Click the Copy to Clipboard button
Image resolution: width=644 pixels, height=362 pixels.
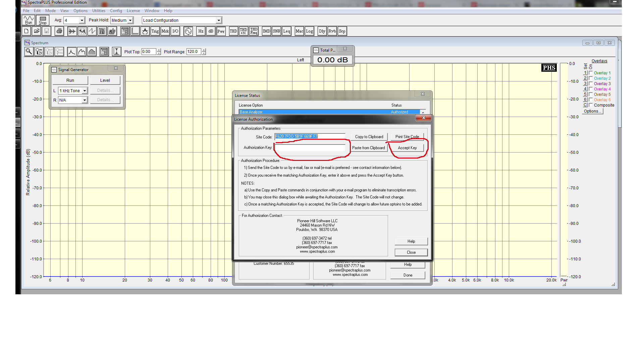pyautogui.click(x=369, y=137)
